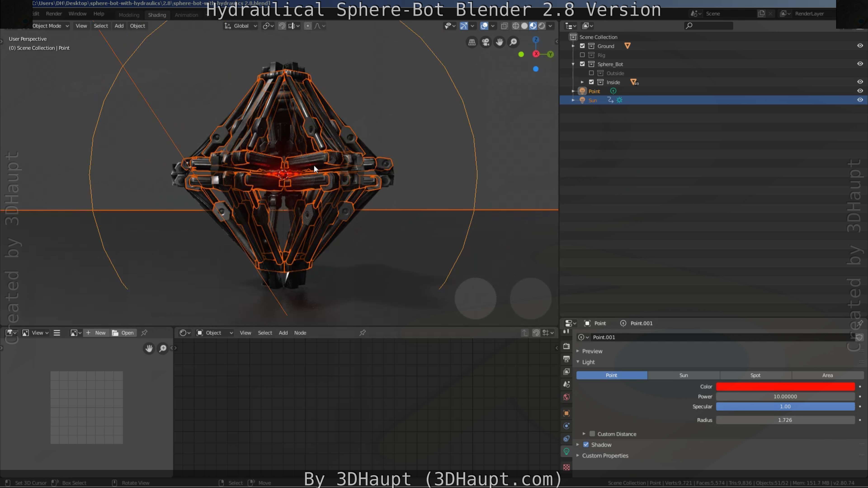Viewport: 868px width, 488px height.
Task: Toggle viewport gizmos button
Action: coord(464,26)
